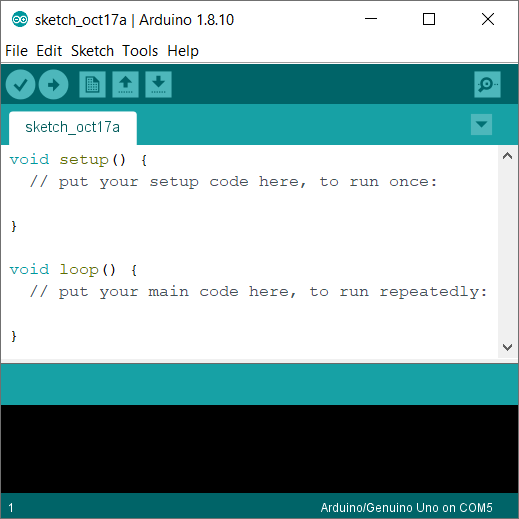Click the empty line inside setup()
The width and height of the screenshot is (519, 519).
point(249,204)
